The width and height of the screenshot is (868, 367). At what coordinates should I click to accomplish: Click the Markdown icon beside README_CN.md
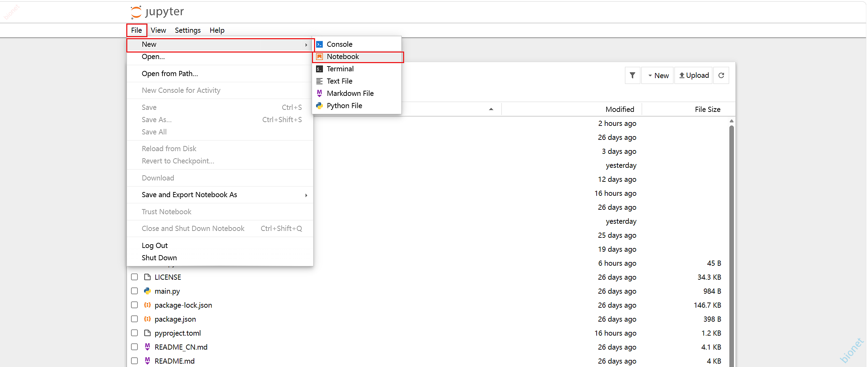click(x=147, y=347)
